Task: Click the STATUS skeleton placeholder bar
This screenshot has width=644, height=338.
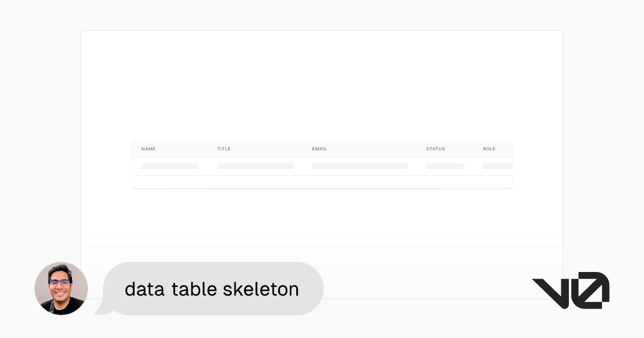Action: point(445,166)
